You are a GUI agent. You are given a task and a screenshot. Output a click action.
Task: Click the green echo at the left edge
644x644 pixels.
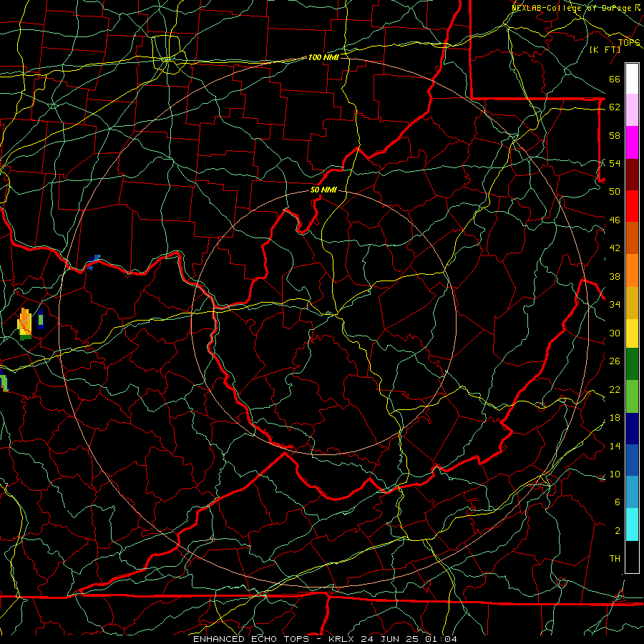[4, 381]
